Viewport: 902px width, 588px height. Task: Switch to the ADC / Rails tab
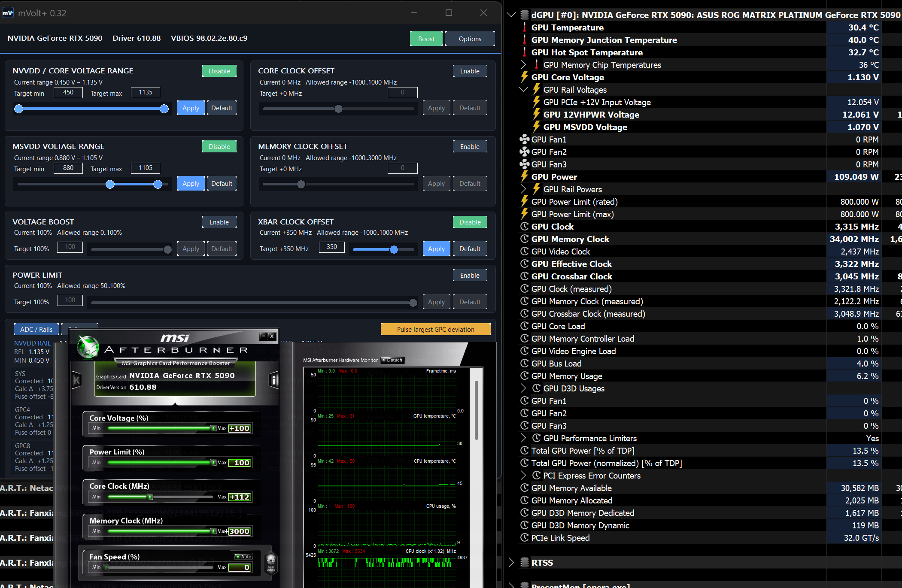[x=36, y=330]
